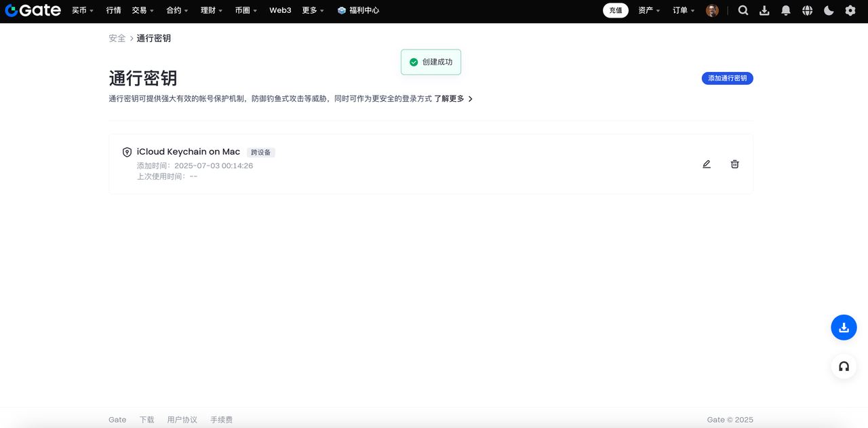Switch theme via the moon icon

(829, 10)
